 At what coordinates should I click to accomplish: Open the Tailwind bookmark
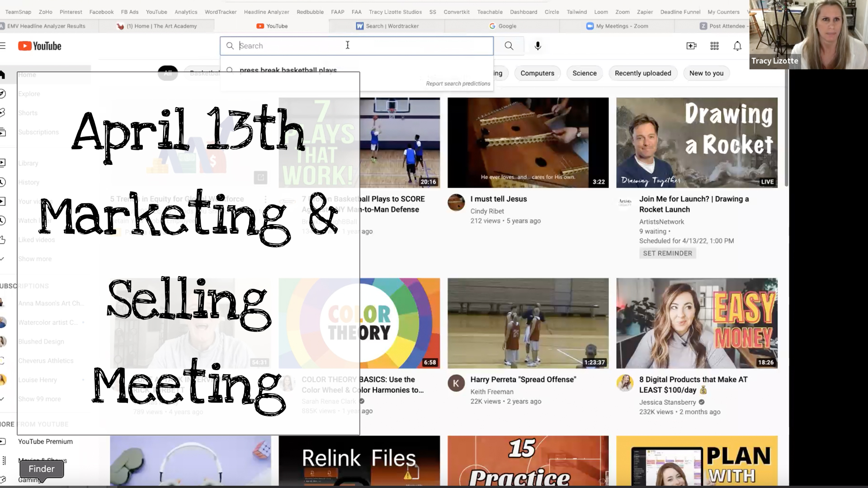[577, 12]
